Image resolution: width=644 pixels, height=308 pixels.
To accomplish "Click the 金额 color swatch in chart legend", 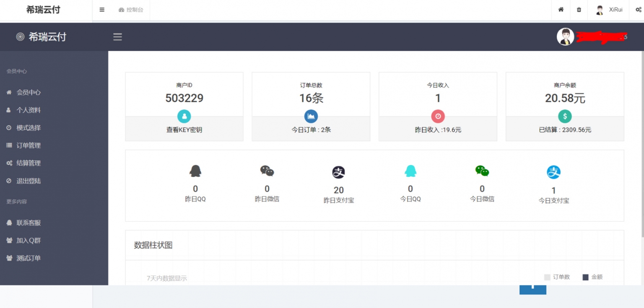I will 585,277.
